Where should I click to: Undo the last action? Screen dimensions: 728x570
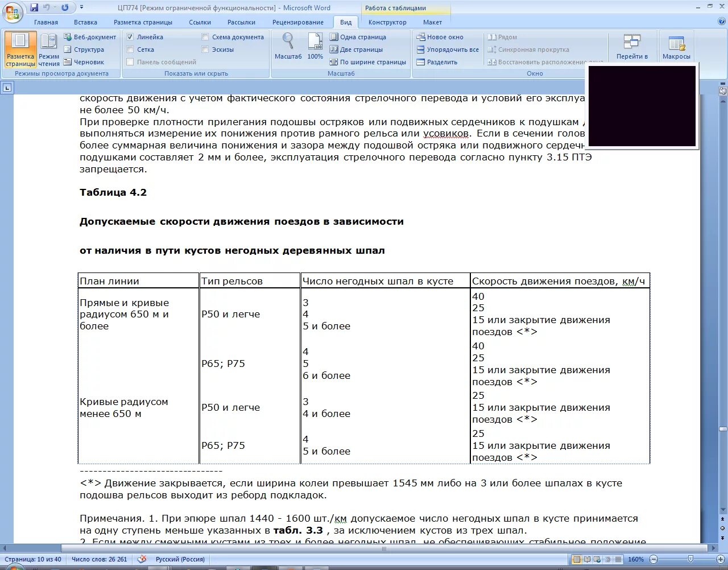[x=47, y=7]
